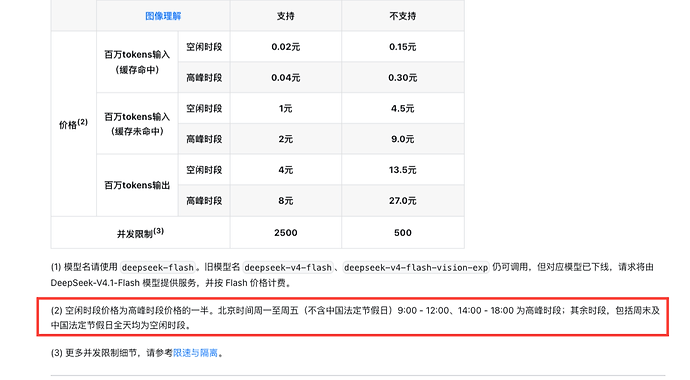This screenshot has height=380, width=690.
Task: Select the deepseek-v4-flash code snippet
Action: pyautogui.click(x=288, y=267)
